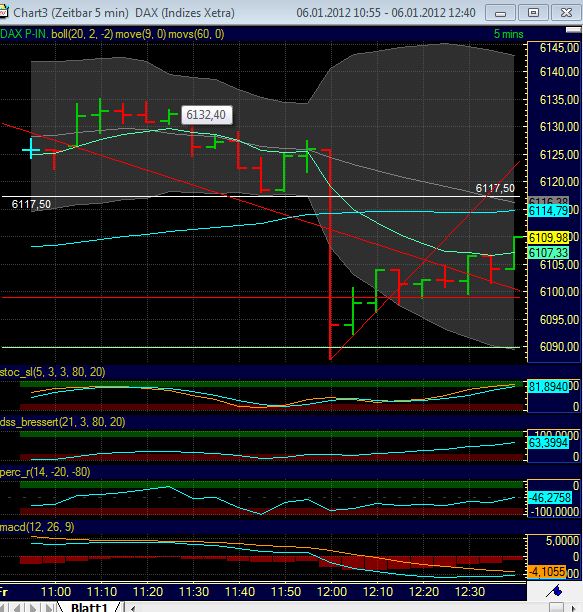Click the 6132,40 price tooltip

pyautogui.click(x=206, y=115)
